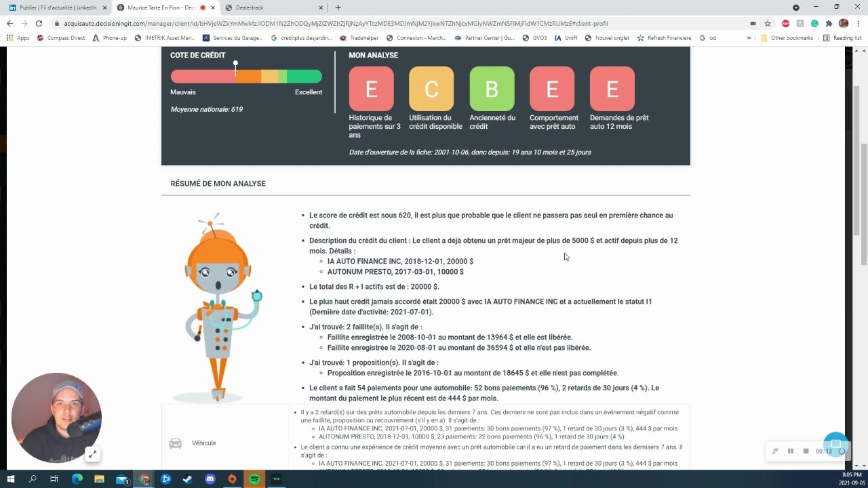The height and width of the screenshot is (488, 868).
Task: Open the Compass Direct bookmark
Action: click(62, 38)
